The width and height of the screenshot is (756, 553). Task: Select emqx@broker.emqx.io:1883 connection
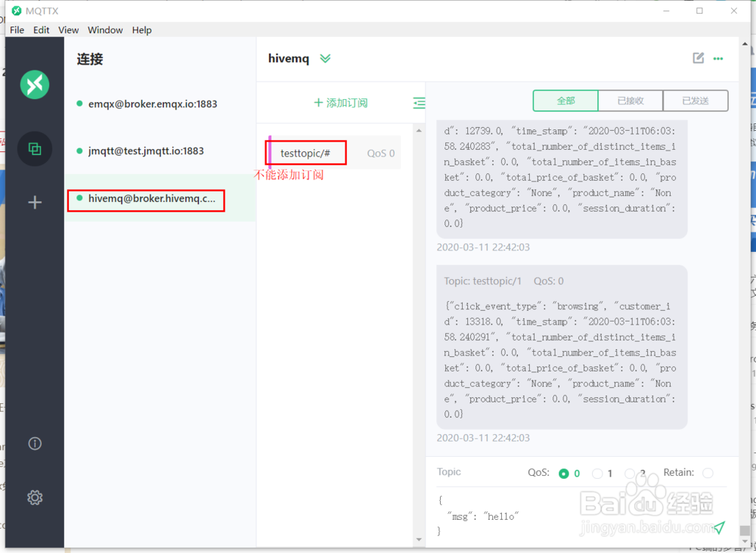160,104
